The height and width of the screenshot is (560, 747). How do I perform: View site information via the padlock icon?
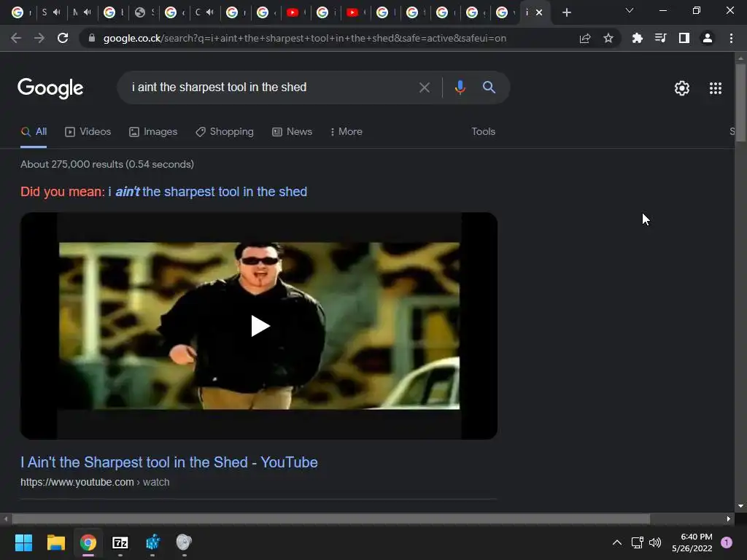point(92,38)
